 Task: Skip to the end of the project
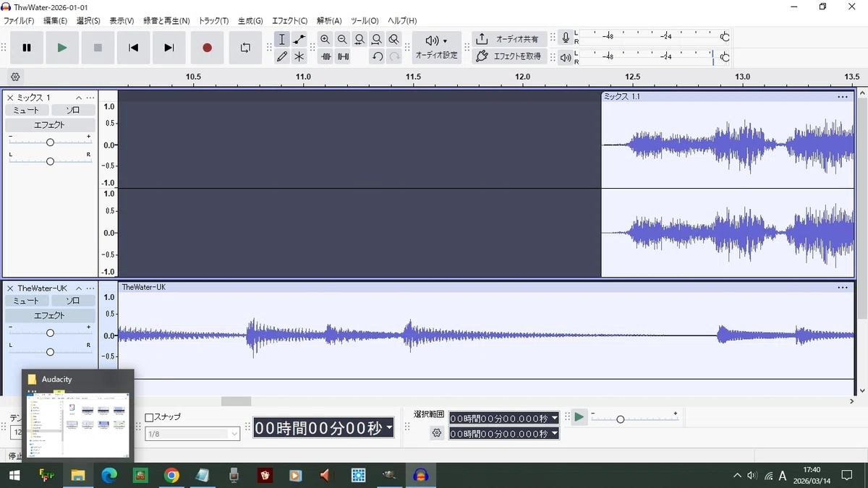(169, 48)
